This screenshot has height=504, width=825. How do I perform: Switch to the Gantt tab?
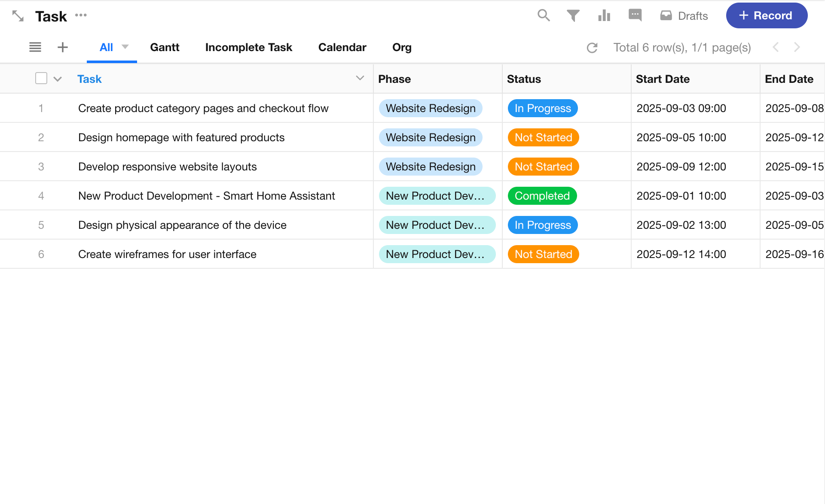coord(165,47)
